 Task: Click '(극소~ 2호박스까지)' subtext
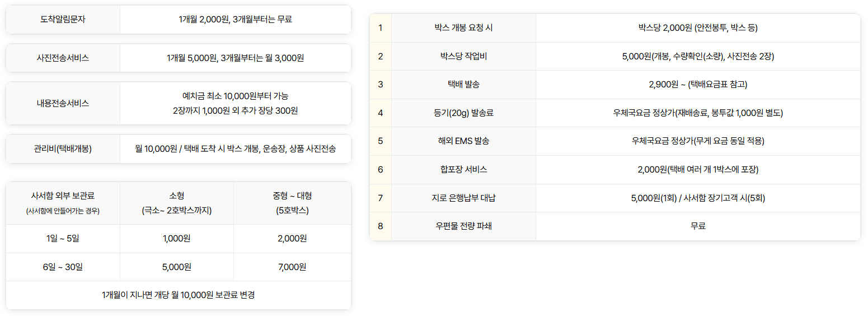click(x=177, y=211)
